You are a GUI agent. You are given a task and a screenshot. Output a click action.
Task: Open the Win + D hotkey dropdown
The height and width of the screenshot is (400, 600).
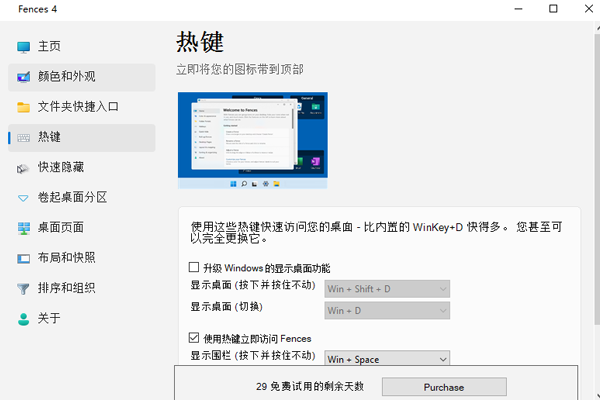click(x=387, y=310)
